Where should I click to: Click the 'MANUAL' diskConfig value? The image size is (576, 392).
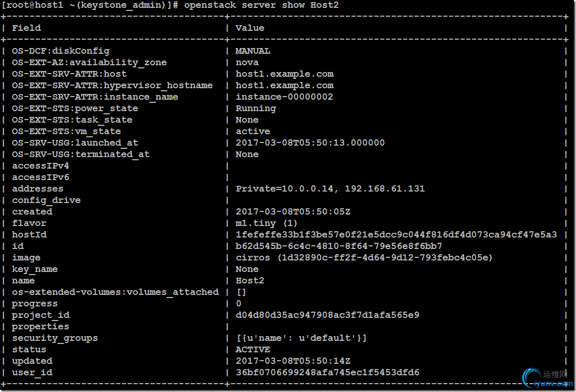point(253,51)
